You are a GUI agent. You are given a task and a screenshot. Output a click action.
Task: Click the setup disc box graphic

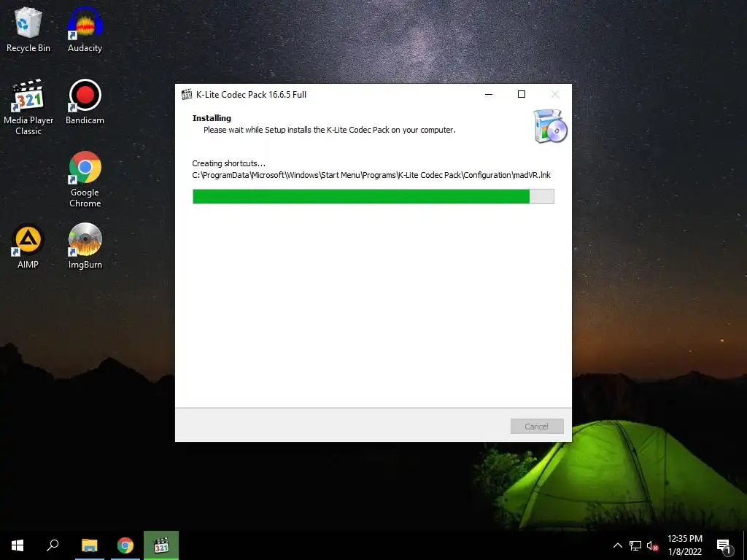tap(550, 126)
